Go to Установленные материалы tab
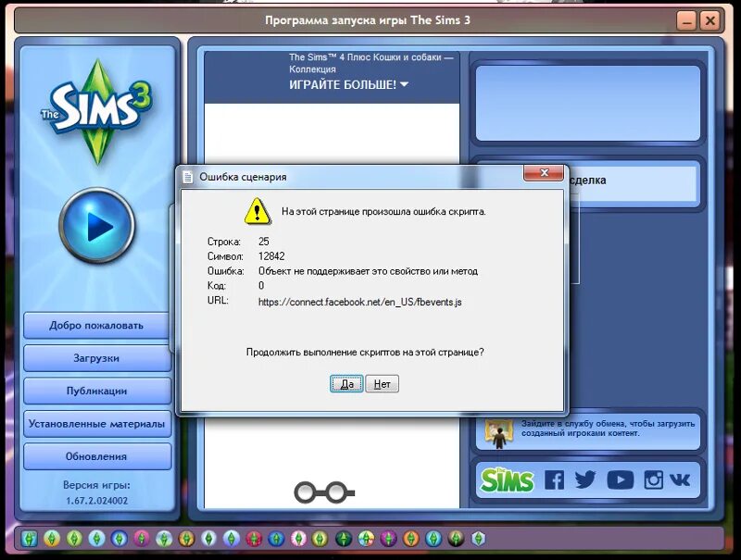The image size is (741, 560). 96,424
